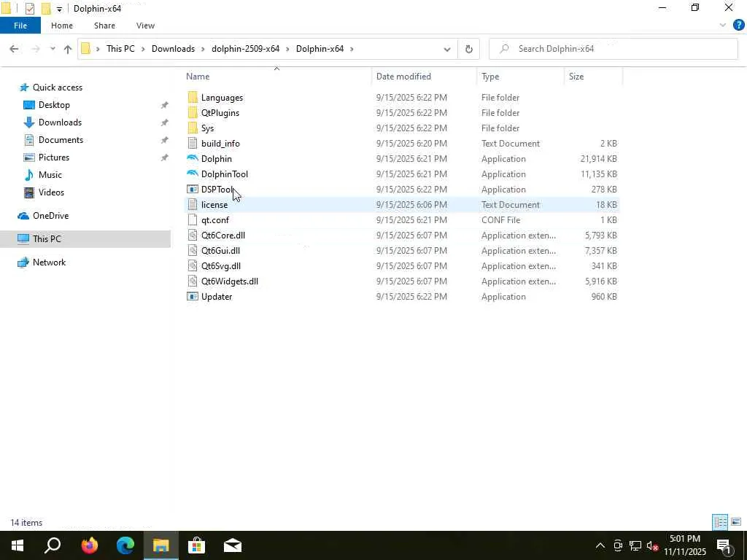Image resolution: width=747 pixels, height=560 pixels.
Task: Open taskbar search magnifier
Action: coord(53,545)
